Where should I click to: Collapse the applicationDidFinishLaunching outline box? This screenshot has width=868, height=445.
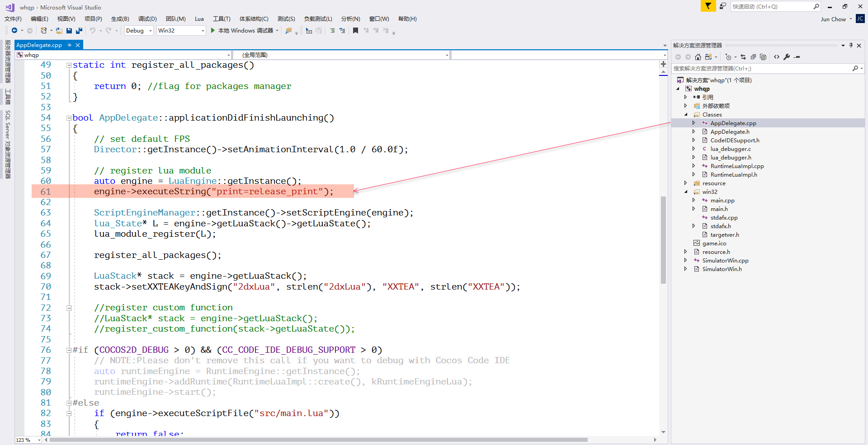[69, 118]
